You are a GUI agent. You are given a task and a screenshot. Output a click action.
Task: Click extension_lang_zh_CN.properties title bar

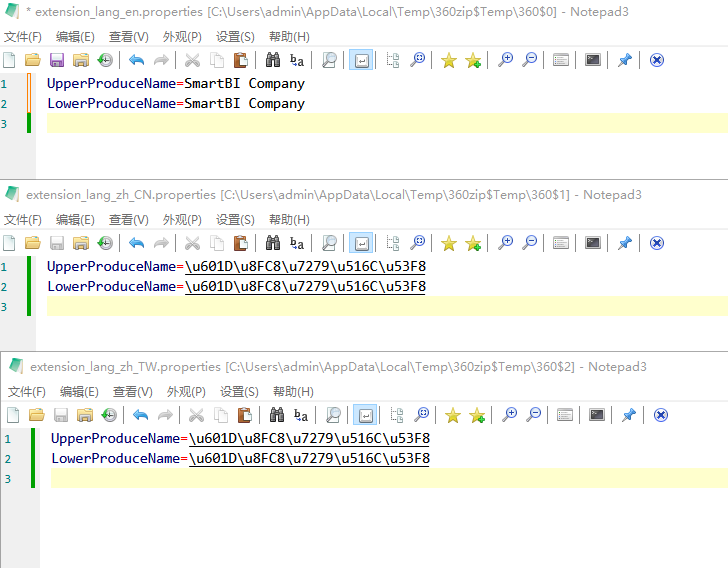pos(334,195)
